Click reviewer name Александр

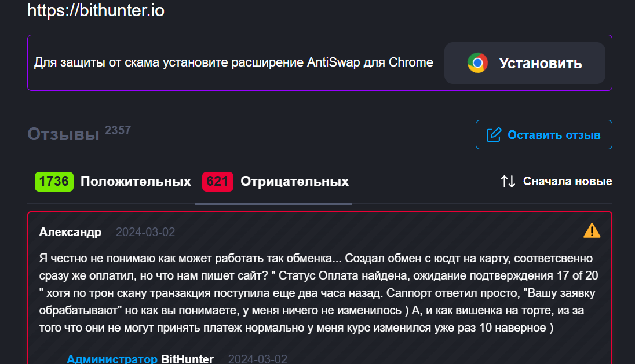pyautogui.click(x=70, y=232)
